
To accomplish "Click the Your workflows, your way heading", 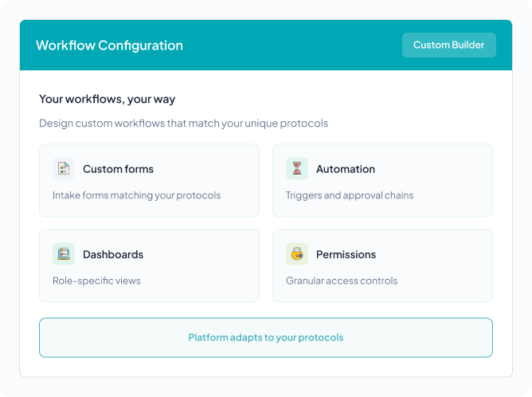I will click(107, 100).
